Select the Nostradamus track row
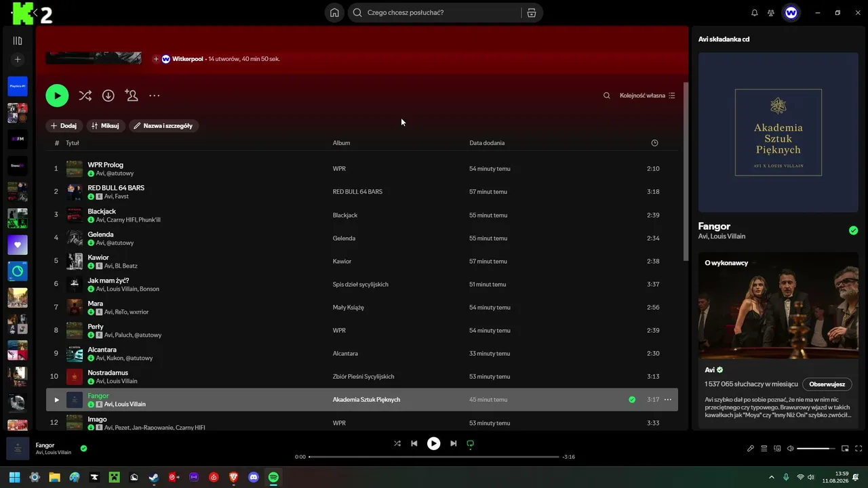868x488 pixels. (x=362, y=377)
